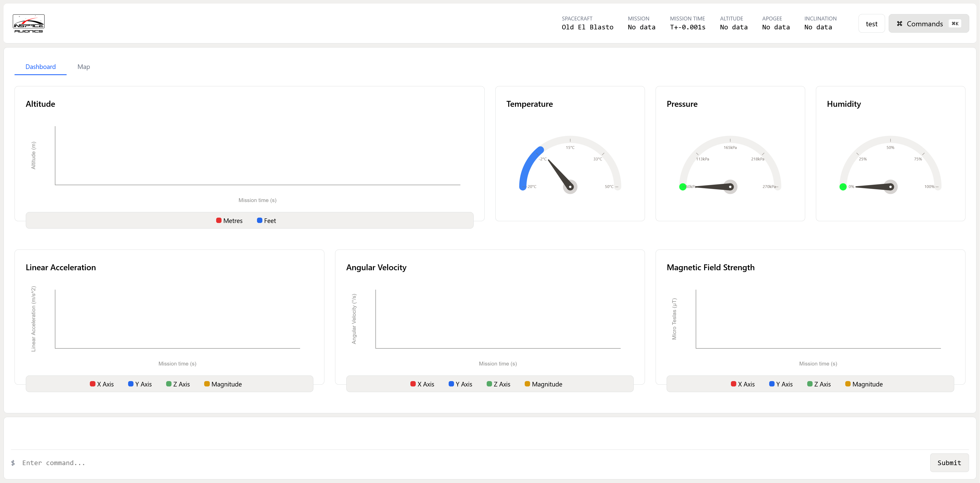
Task: Switch to the Map tab
Action: tap(84, 67)
